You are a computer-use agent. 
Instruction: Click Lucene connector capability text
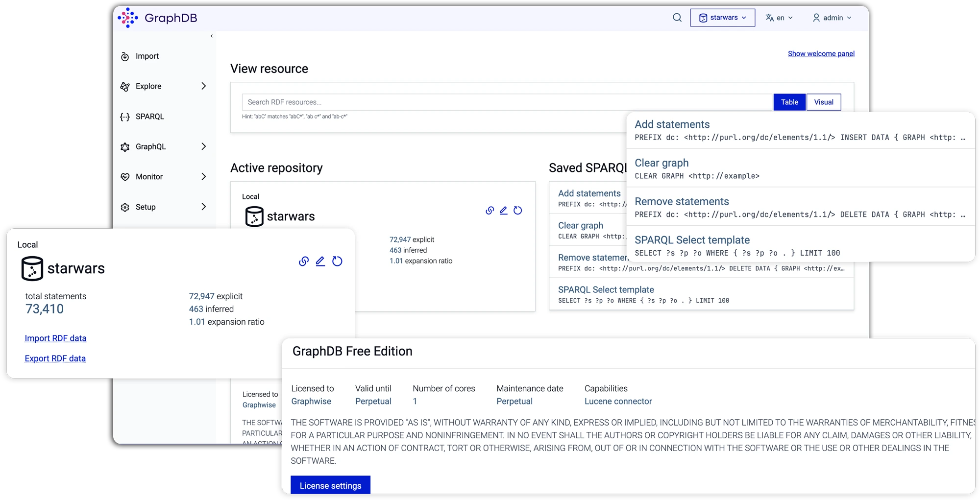coord(618,401)
